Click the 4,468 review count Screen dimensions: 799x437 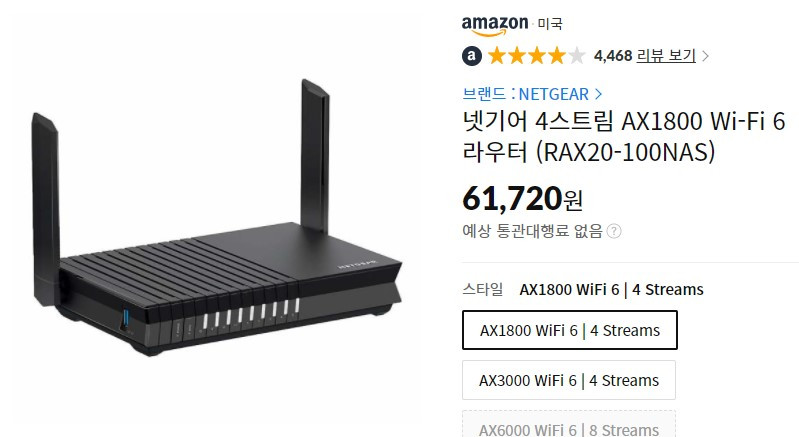[613, 56]
